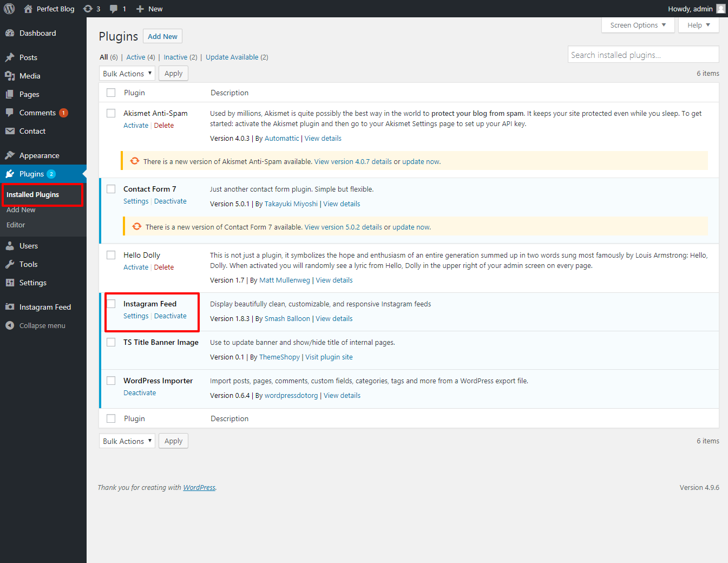Tick the Akismet Anti-Spam checkbox
This screenshot has height=563, width=728.
111,113
